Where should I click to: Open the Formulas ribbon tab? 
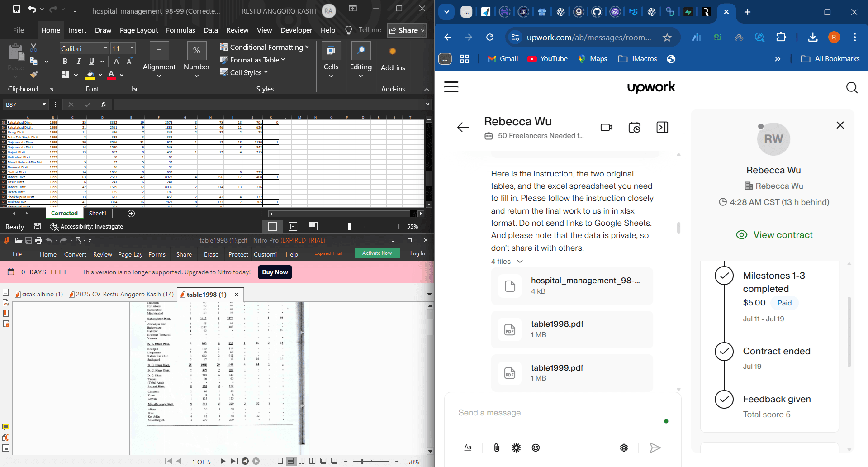point(180,30)
